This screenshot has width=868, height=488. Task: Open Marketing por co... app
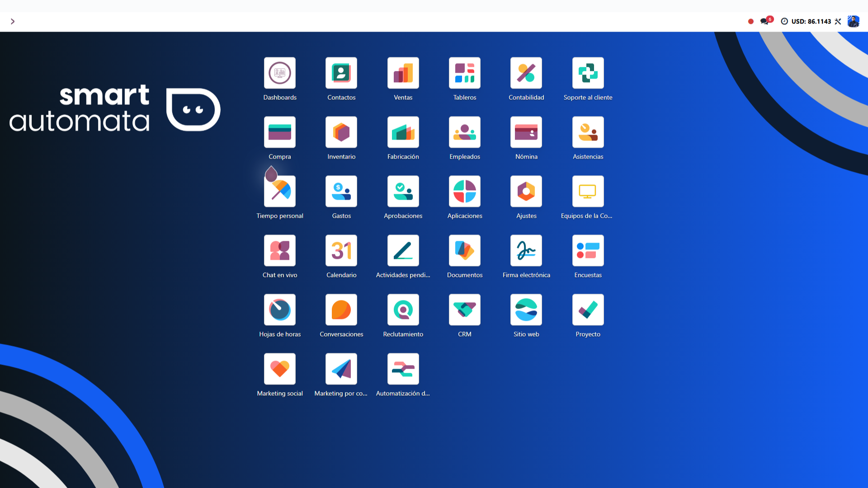tap(341, 369)
